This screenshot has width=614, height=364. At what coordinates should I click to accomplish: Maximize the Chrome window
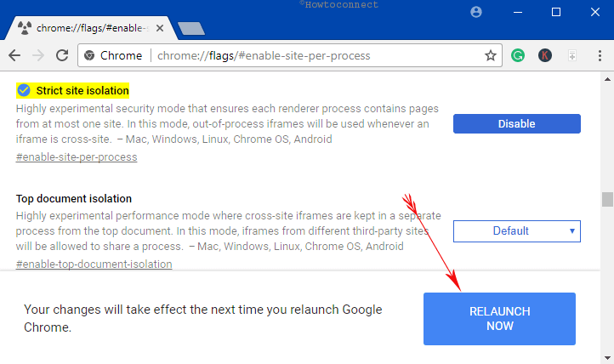tap(555, 12)
